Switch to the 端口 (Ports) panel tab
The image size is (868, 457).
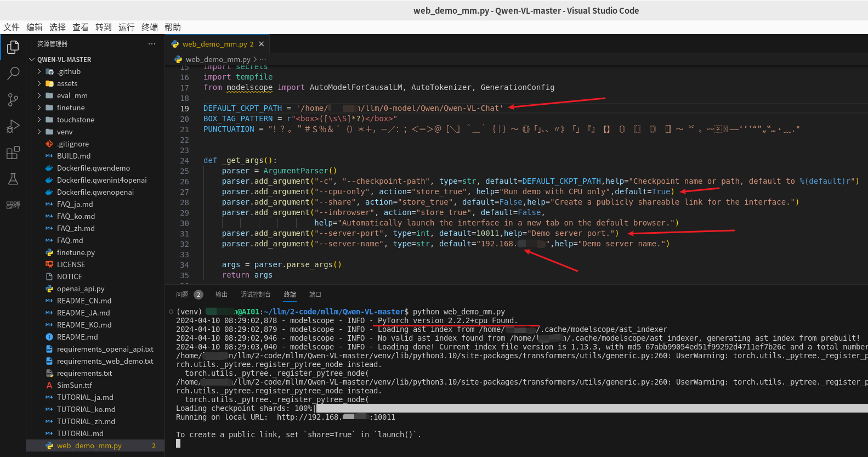[315, 295]
